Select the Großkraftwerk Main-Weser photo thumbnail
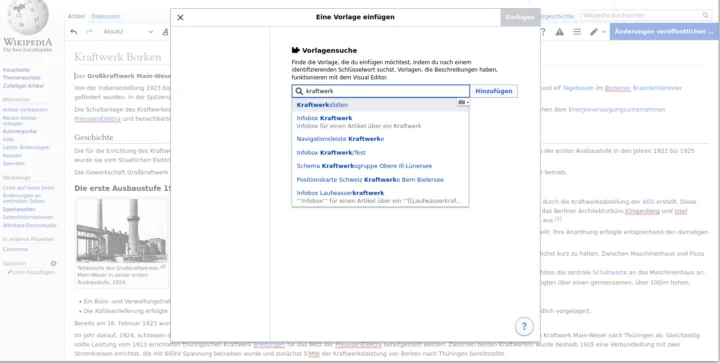The image size is (720, 363). (122, 231)
